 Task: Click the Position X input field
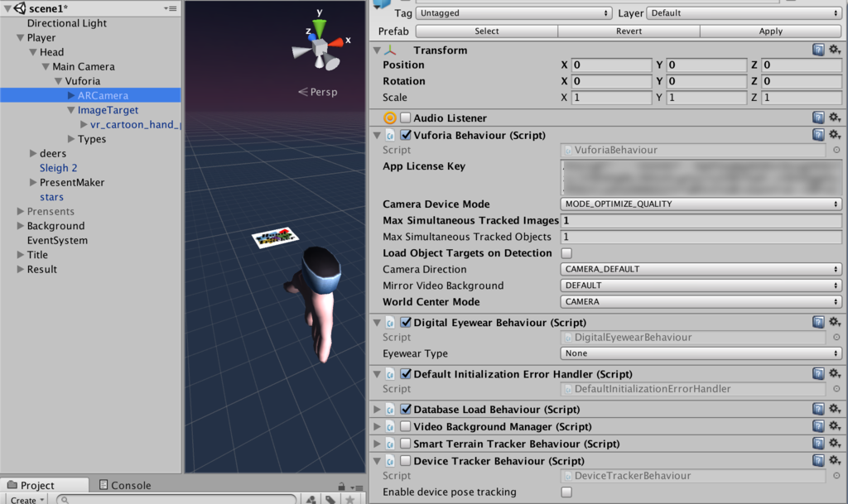pyautogui.click(x=611, y=65)
